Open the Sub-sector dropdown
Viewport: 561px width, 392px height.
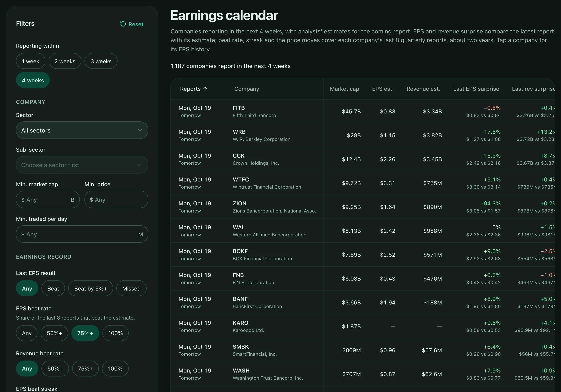click(x=82, y=165)
